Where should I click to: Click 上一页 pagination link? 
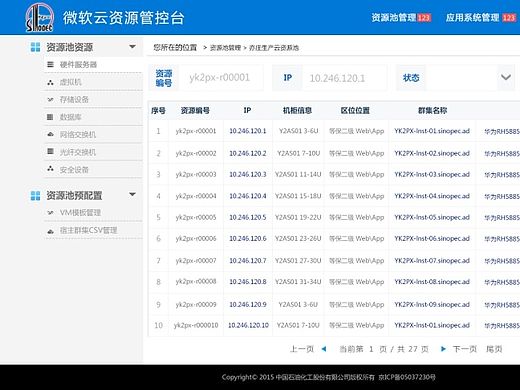pyautogui.click(x=302, y=349)
